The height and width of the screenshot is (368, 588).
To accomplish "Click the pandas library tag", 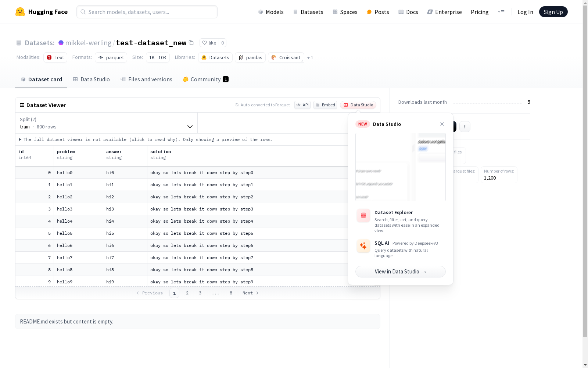I will point(250,57).
